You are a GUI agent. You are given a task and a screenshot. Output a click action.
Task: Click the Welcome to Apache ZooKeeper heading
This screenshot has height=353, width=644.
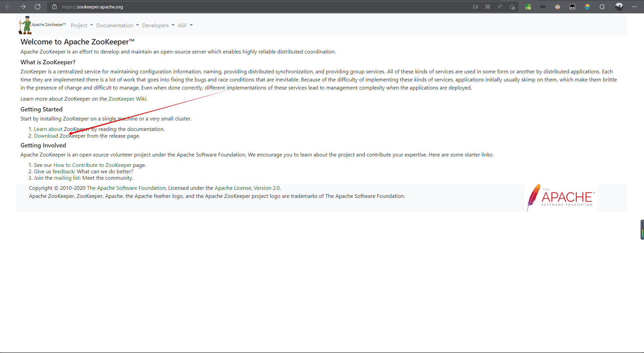click(x=77, y=42)
